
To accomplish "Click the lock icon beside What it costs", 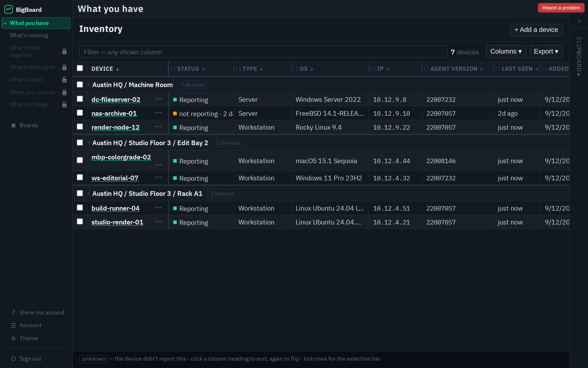I will pyautogui.click(x=64, y=80).
